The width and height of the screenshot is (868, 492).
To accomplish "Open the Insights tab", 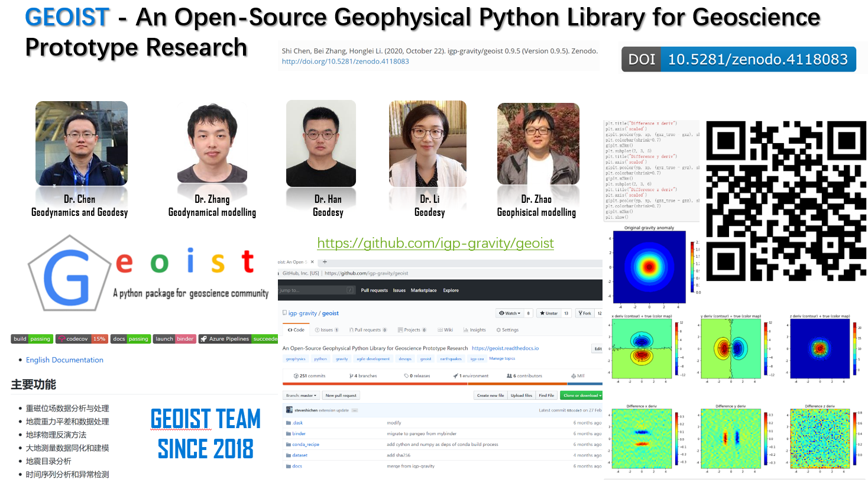I will pyautogui.click(x=475, y=330).
